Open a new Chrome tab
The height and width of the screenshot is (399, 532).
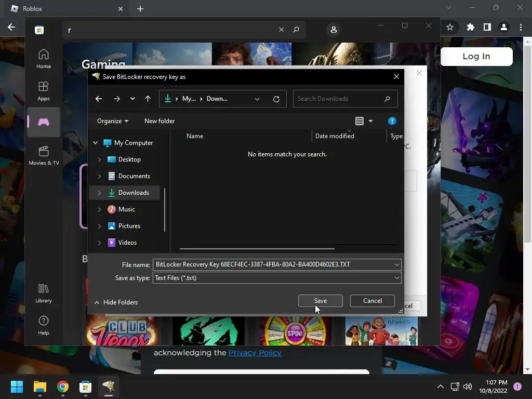tap(140, 9)
